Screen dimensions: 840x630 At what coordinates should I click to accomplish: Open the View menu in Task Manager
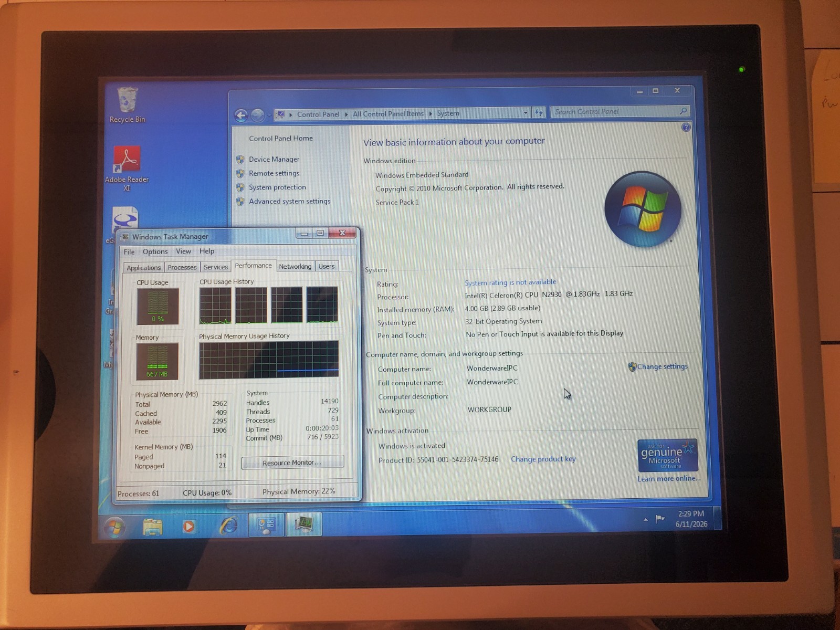pyautogui.click(x=183, y=251)
